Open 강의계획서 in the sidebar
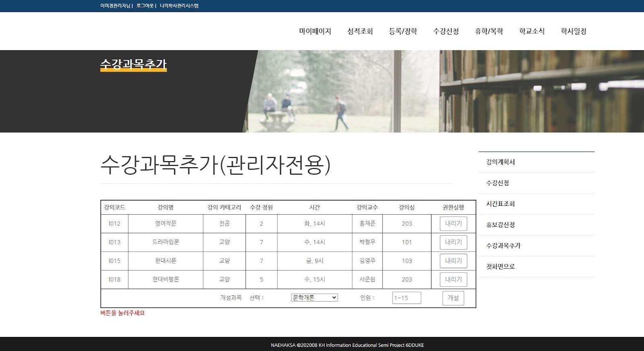 point(536,162)
